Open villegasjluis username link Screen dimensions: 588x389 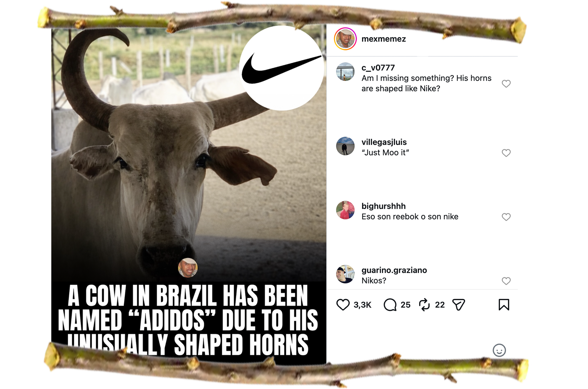click(x=384, y=142)
